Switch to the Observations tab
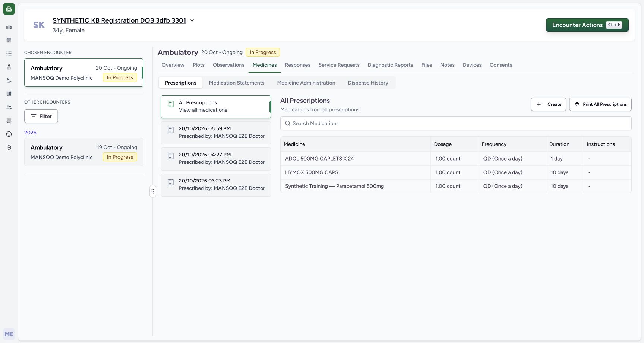Image resolution: width=644 pixels, height=343 pixels. (228, 65)
